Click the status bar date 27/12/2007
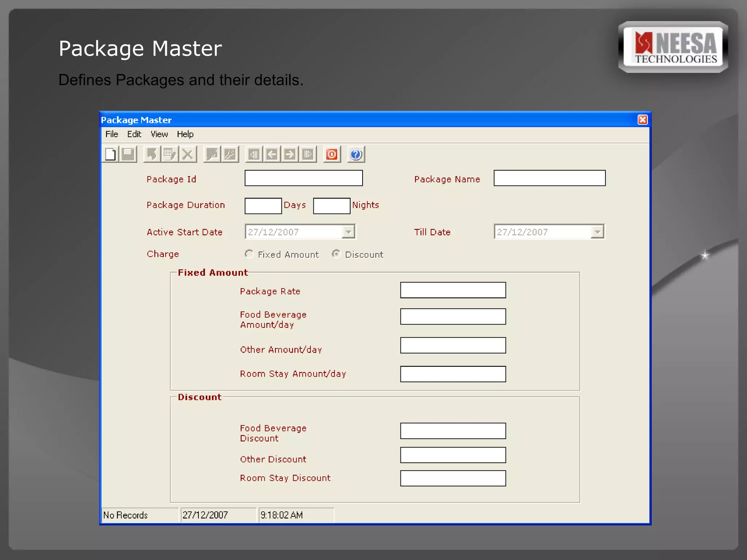This screenshot has width=747, height=560. 218,515
